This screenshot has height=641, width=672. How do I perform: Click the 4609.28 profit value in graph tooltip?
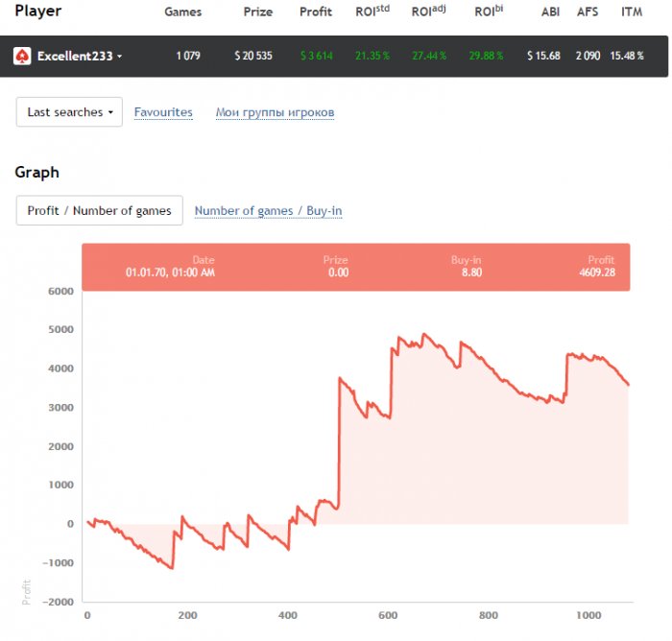coord(596,273)
